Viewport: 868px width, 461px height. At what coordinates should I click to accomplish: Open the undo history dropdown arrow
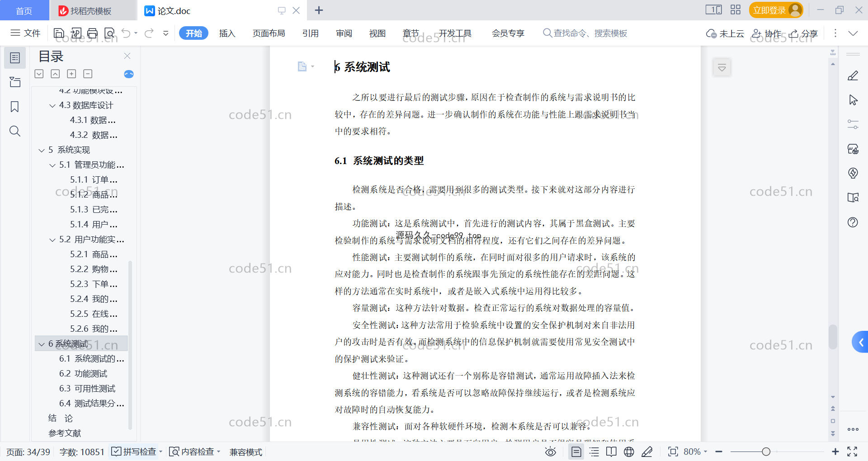point(136,33)
